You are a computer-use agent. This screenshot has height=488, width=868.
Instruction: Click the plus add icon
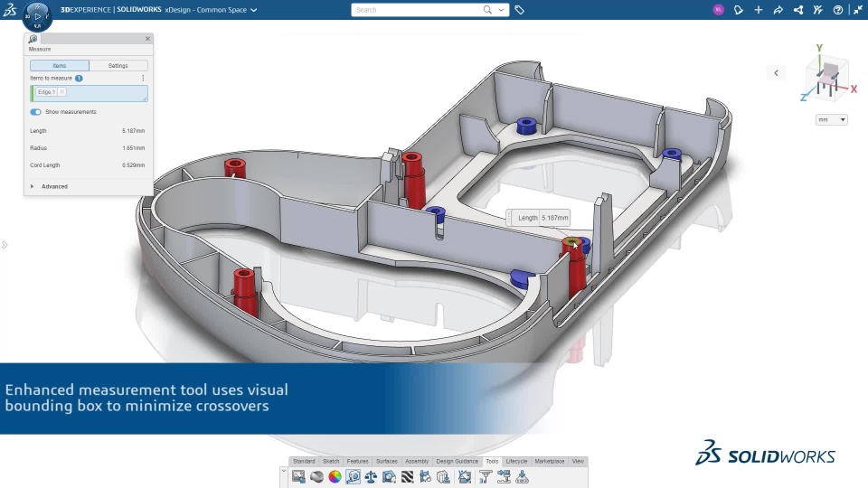coord(759,10)
